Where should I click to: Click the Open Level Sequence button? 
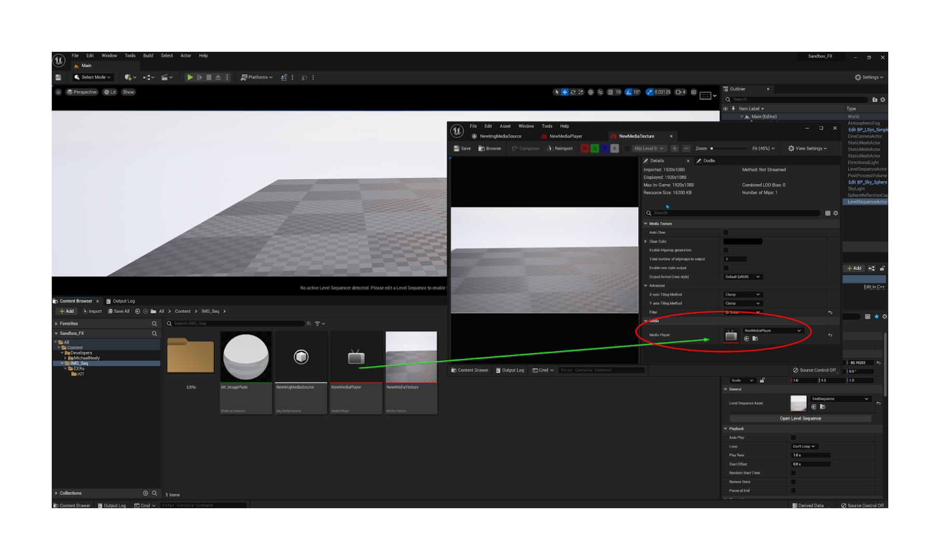pos(800,418)
